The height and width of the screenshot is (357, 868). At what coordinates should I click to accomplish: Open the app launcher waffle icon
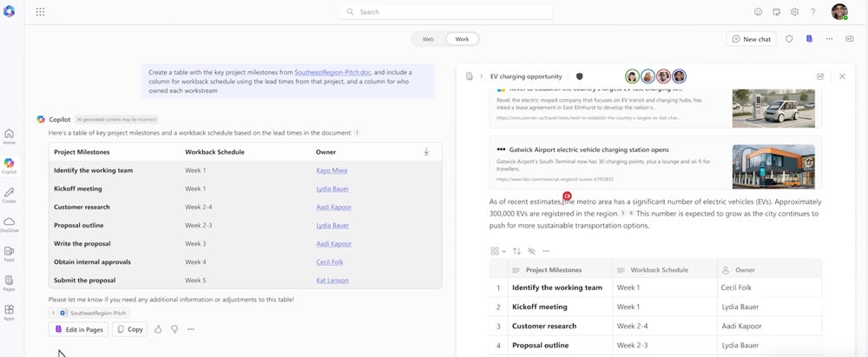point(41,11)
